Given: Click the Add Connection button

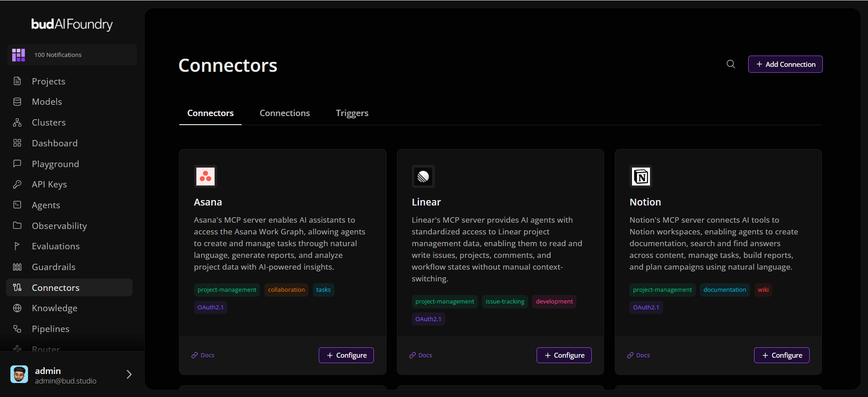Looking at the screenshot, I should tap(785, 64).
